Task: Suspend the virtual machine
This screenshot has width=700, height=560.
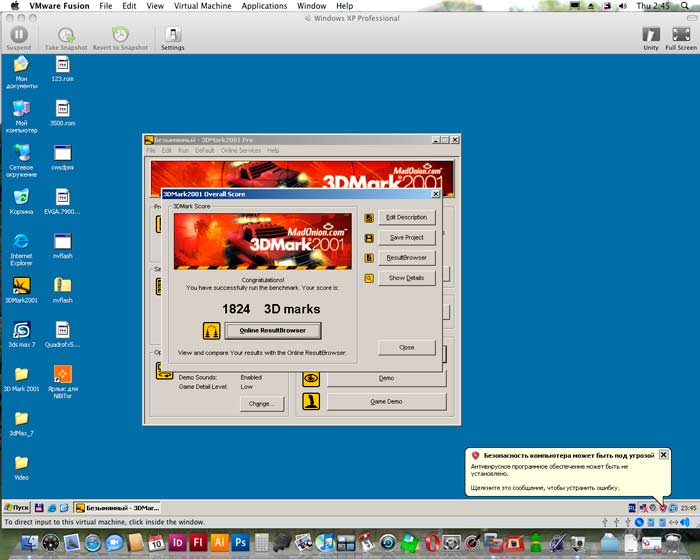Action: 19,38
